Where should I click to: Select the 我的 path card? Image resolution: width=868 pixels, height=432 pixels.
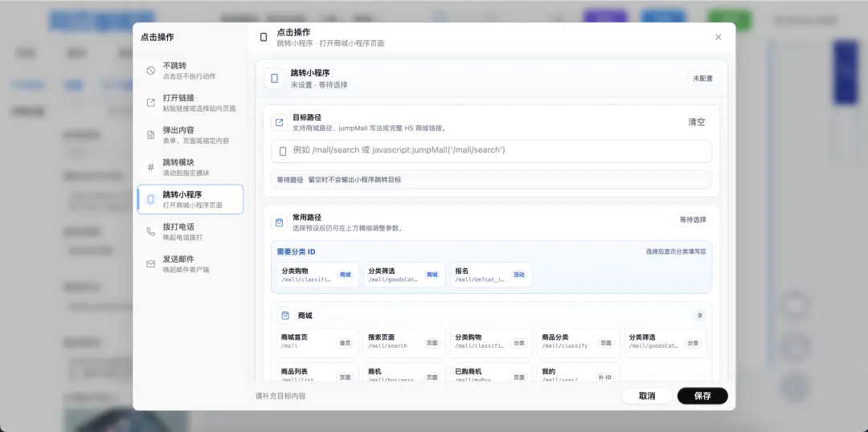579,373
